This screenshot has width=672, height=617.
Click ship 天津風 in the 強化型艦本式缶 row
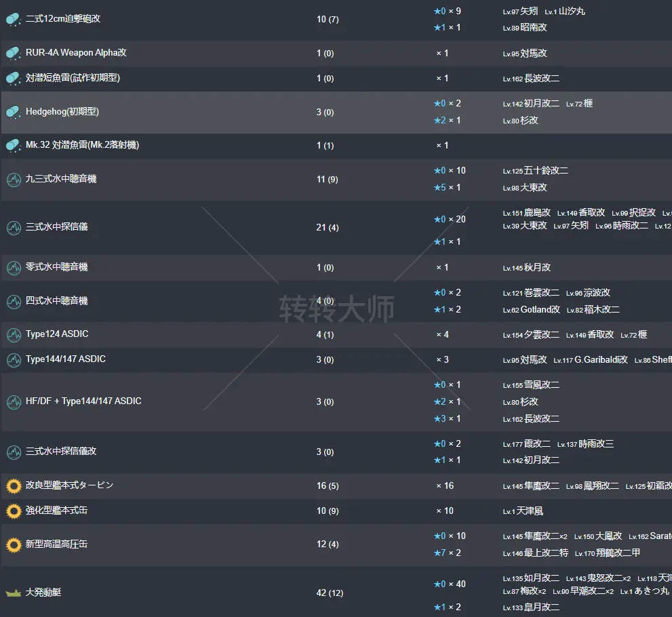[530, 511]
